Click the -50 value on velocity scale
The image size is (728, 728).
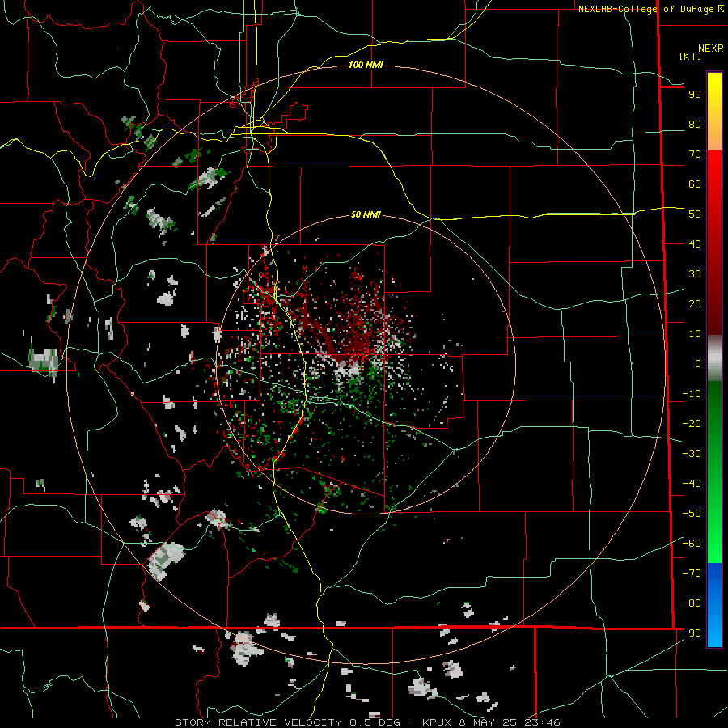(x=692, y=514)
